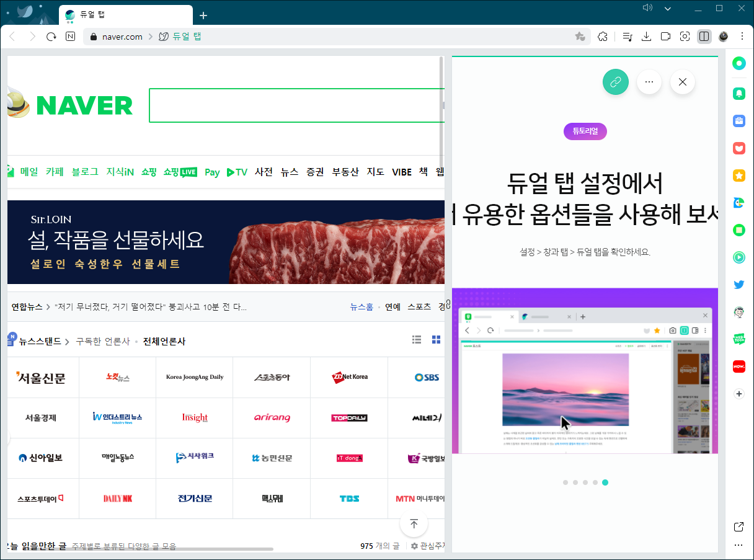Screen dimensions: 754x560
Task: Open the green play-button sidebar icon
Action: point(738,257)
